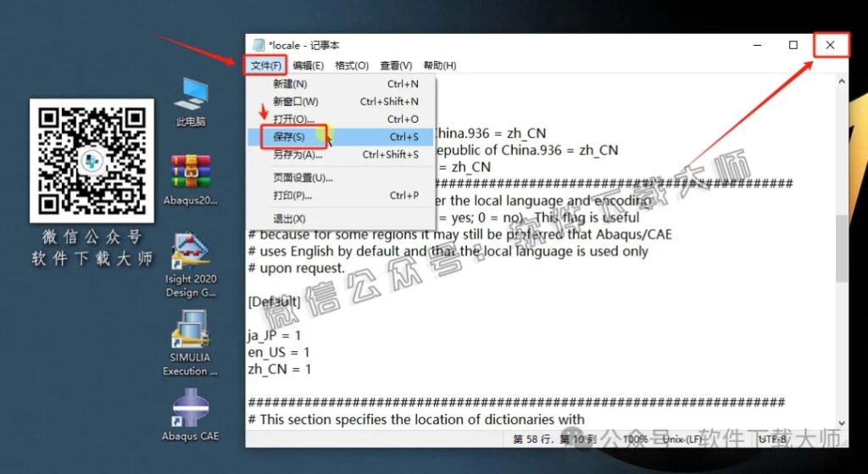The height and width of the screenshot is (474, 868).
Task: Click the scrollbar up arrow
Action: 842,81
